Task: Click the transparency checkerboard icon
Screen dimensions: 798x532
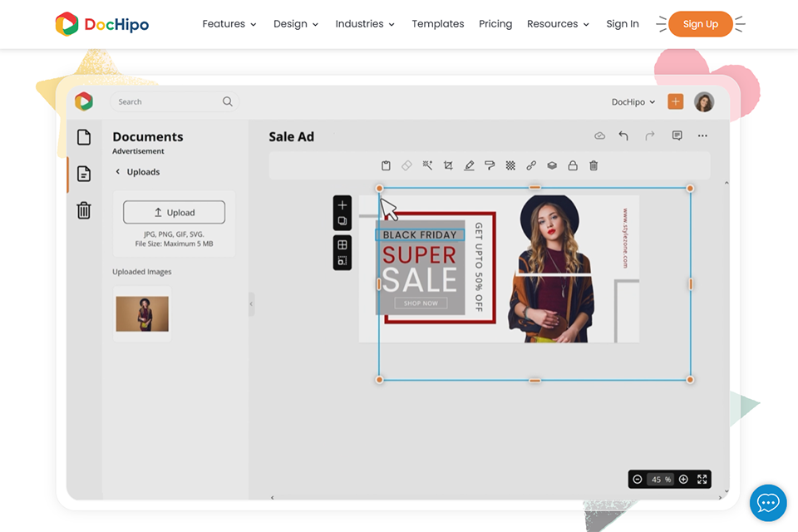Action: 510,165
